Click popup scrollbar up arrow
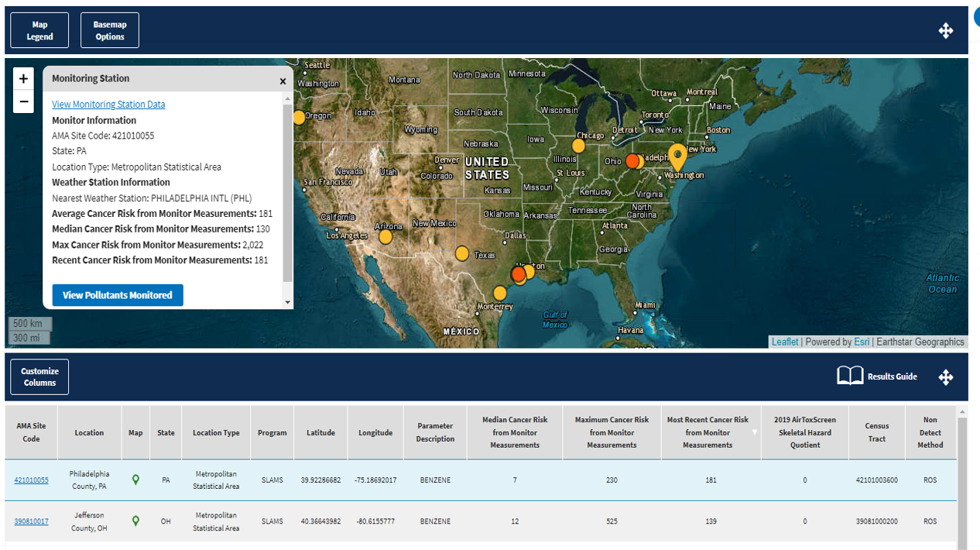980x550 pixels. tap(288, 98)
